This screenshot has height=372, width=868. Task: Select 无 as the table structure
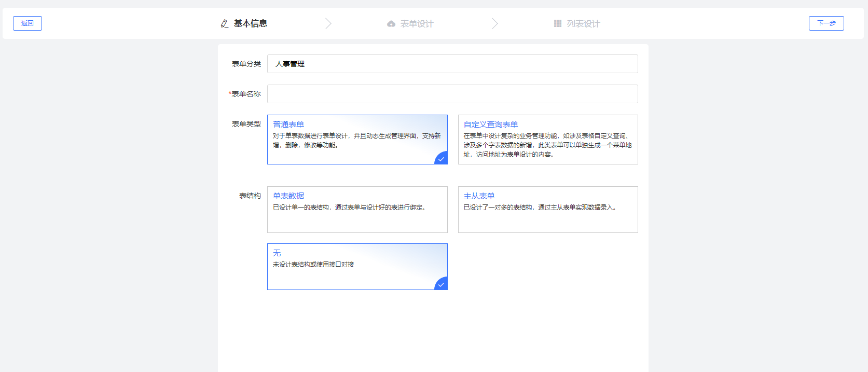tap(357, 267)
